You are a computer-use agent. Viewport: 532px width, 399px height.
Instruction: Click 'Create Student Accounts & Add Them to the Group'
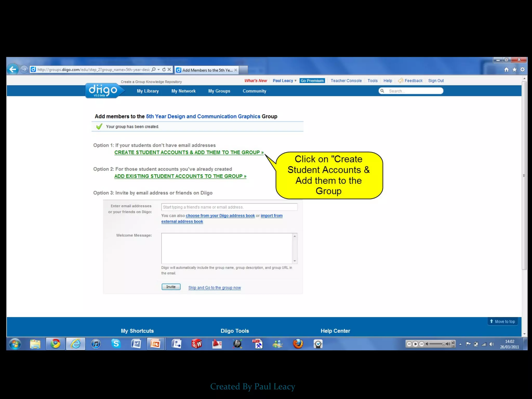(x=189, y=152)
